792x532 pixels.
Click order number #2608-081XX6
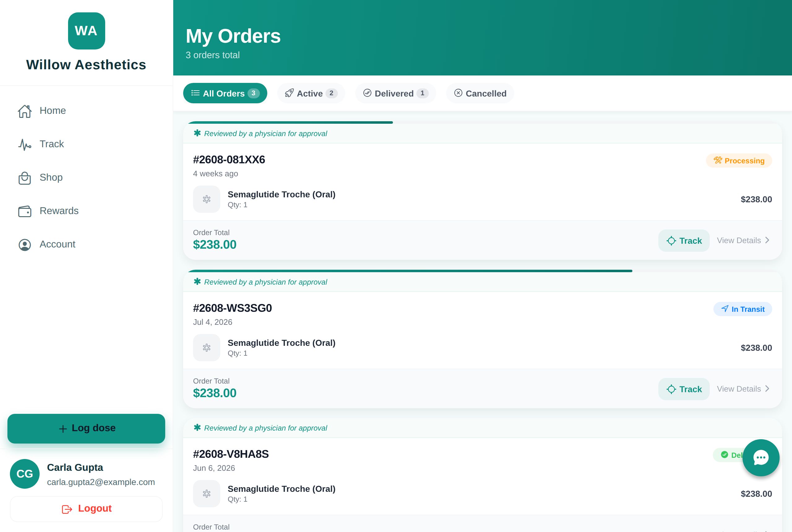pos(229,160)
